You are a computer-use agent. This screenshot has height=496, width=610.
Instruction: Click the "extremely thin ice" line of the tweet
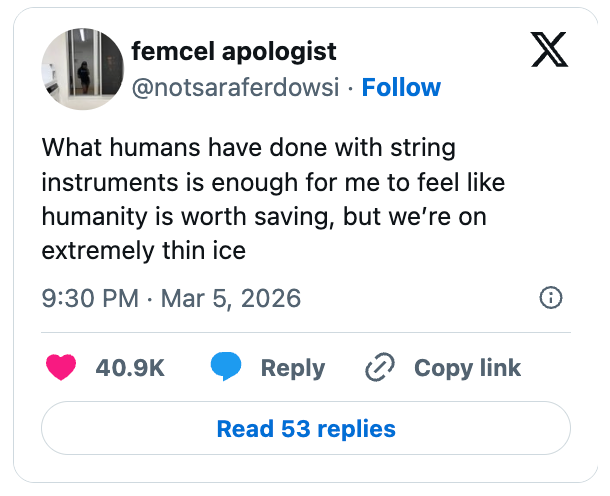point(143,251)
